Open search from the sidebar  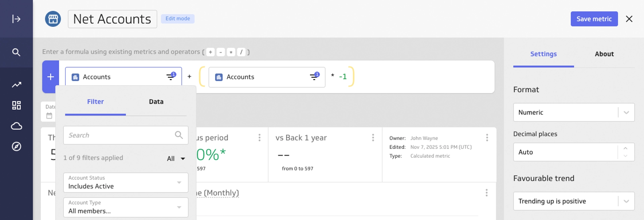[16, 52]
